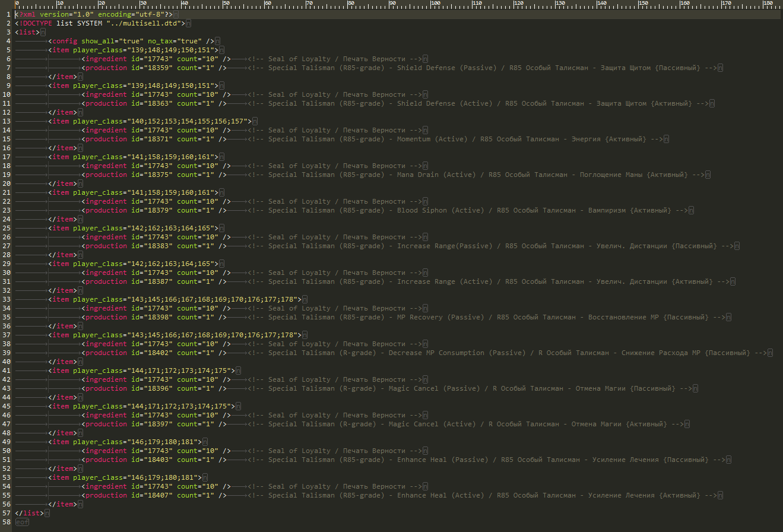Click "Magic Cancel (Passive)" comment text

(x=435, y=388)
